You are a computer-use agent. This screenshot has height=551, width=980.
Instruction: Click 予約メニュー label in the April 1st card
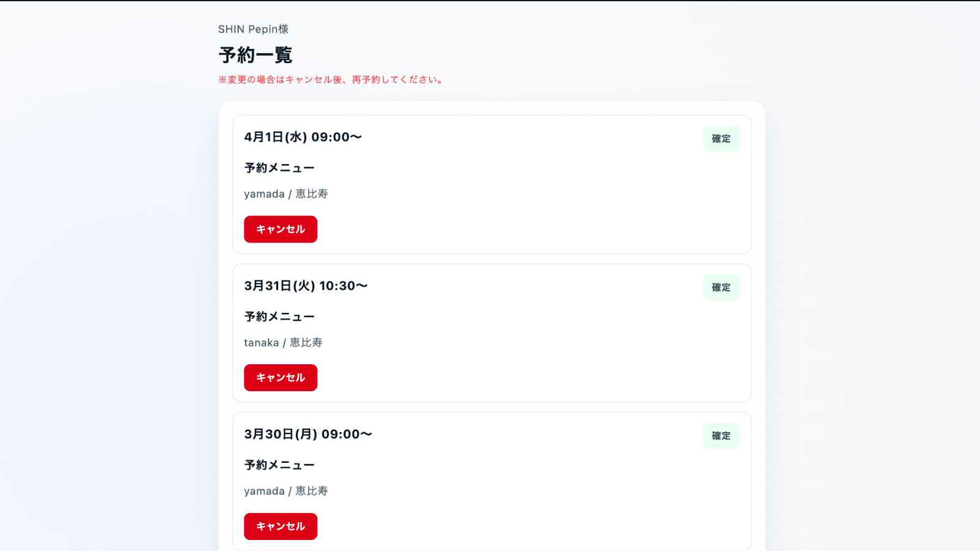pyautogui.click(x=279, y=167)
